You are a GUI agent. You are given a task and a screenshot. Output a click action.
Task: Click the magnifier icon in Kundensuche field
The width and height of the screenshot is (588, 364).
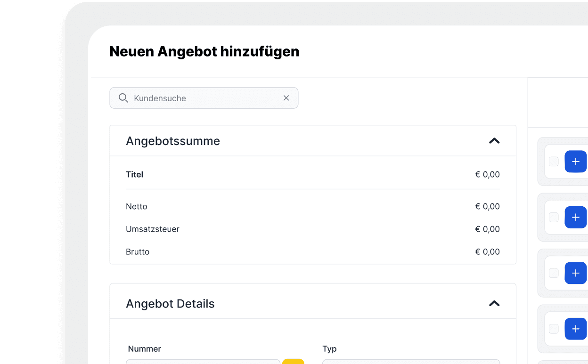(x=123, y=98)
